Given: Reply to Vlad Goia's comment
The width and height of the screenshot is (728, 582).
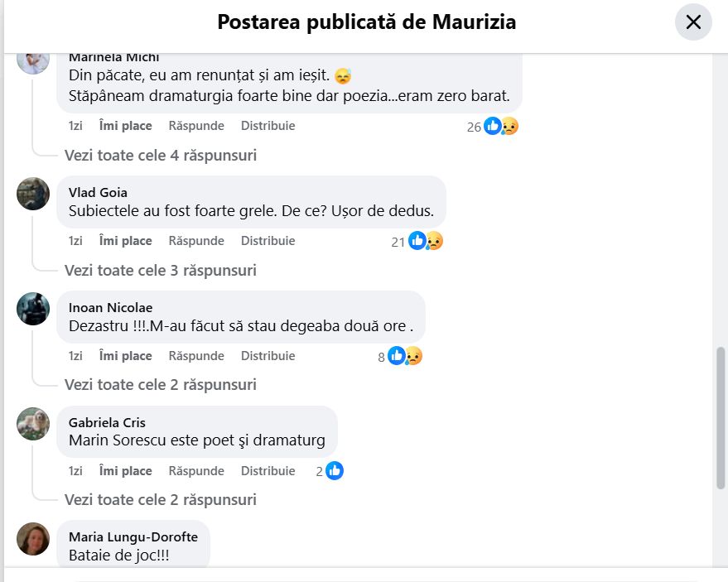Looking at the screenshot, I should pyautogui.click(x=196, y=241).
